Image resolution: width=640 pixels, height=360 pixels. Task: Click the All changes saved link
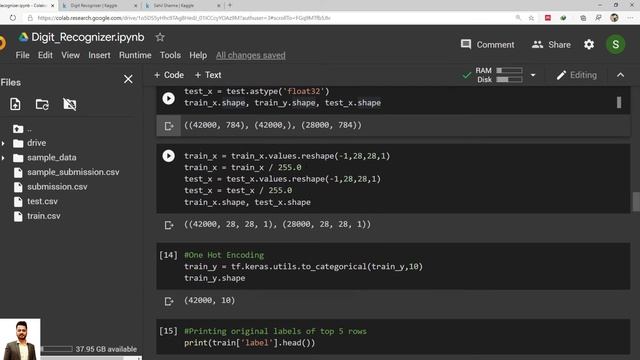point(251,55)
